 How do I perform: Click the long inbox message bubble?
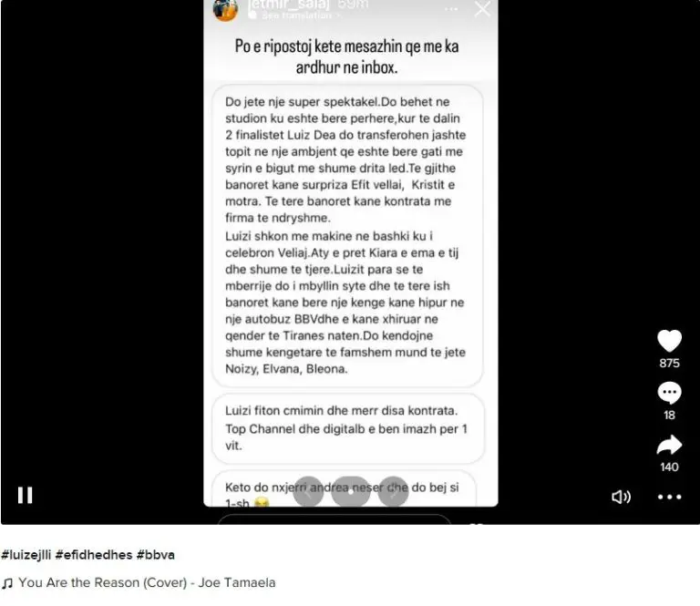click(x=347, y=236)
